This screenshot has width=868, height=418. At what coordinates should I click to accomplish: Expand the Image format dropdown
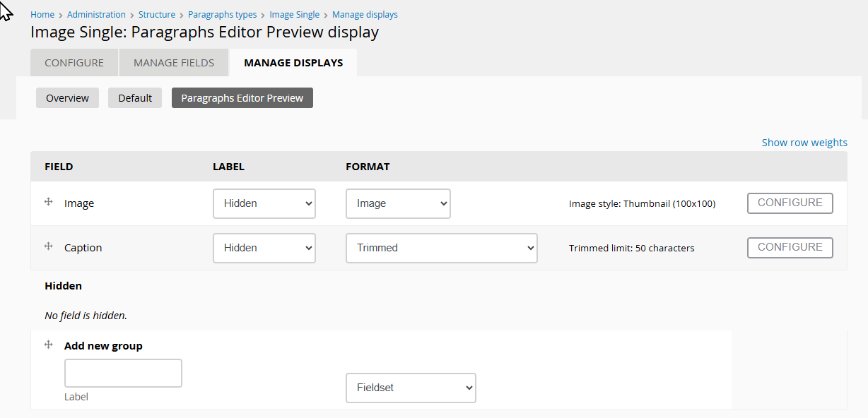click(397, 203)
